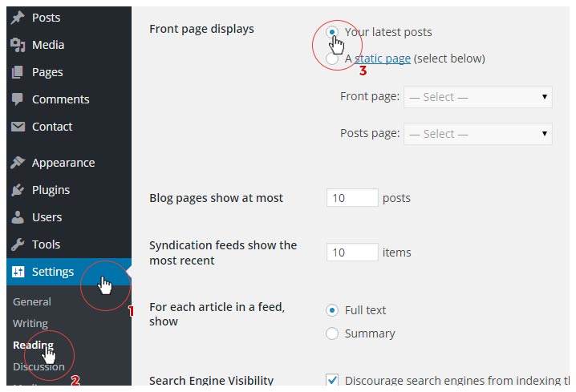Click the Posts pushpin icon

pyautogui.click(x=18, y=18)
